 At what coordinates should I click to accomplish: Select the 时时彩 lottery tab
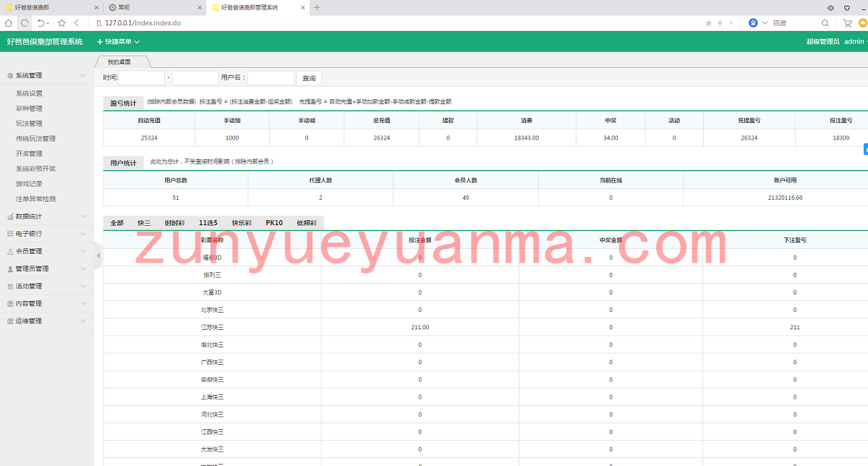tap(174, 223)
